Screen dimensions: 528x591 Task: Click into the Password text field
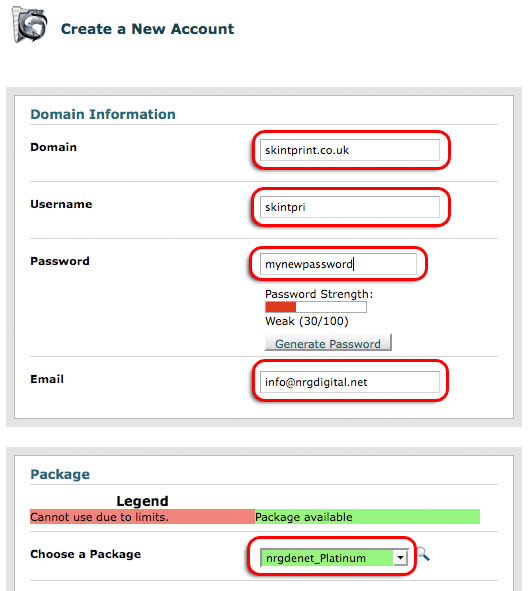338,264
